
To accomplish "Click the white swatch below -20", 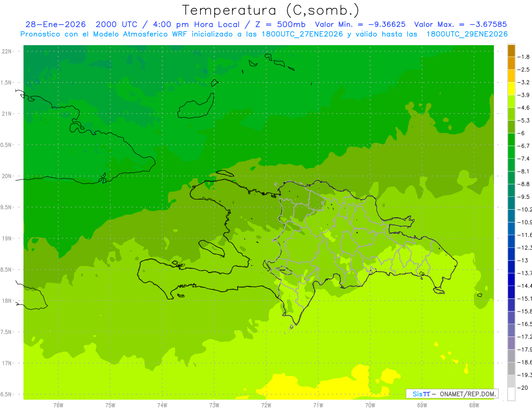I will tap(511, 394).
